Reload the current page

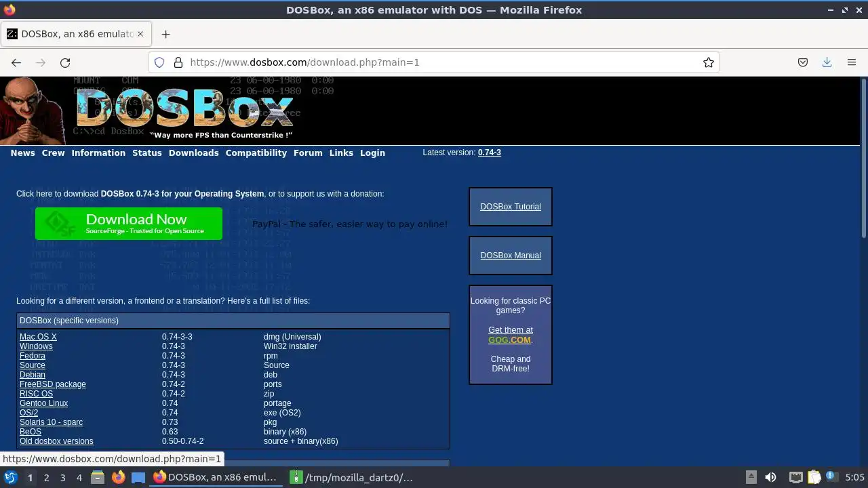tap(65, 62)
